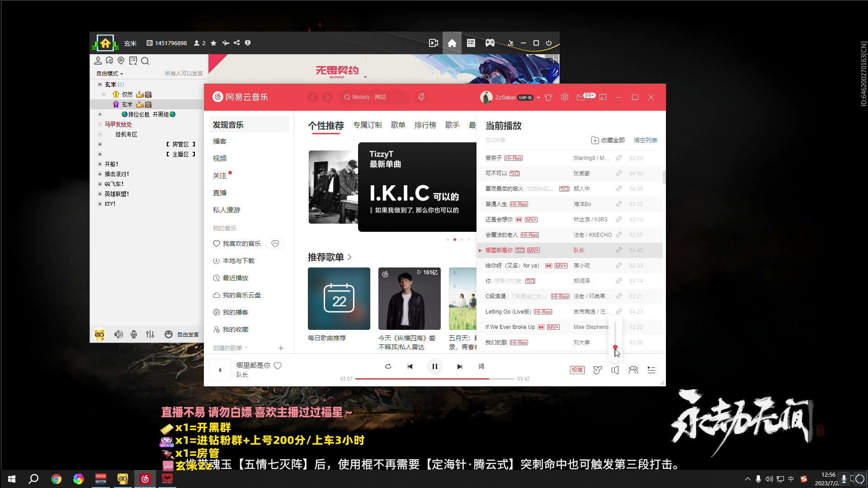
Task: Search songs in the Melody search box
Action: pyautogui.click(x=374, y=97)
